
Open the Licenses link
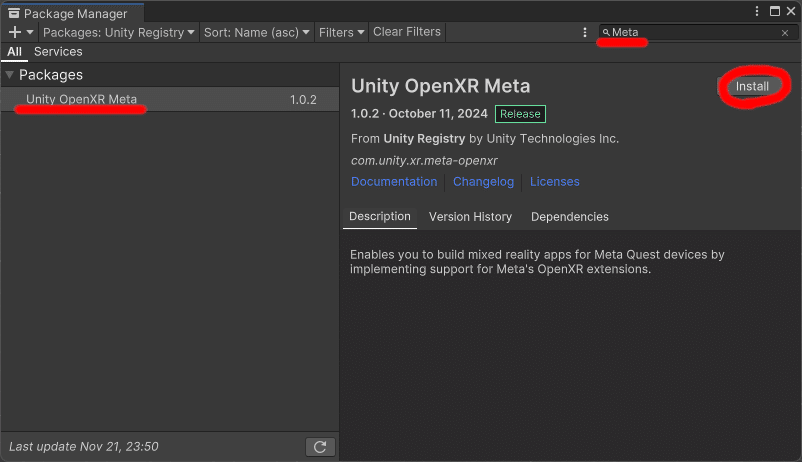point(554,182)
